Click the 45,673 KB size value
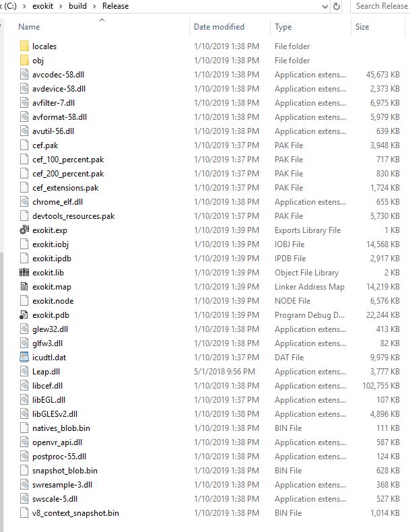Image resolution: width=410 pixels, height=532 pixels. click(383, 75)
